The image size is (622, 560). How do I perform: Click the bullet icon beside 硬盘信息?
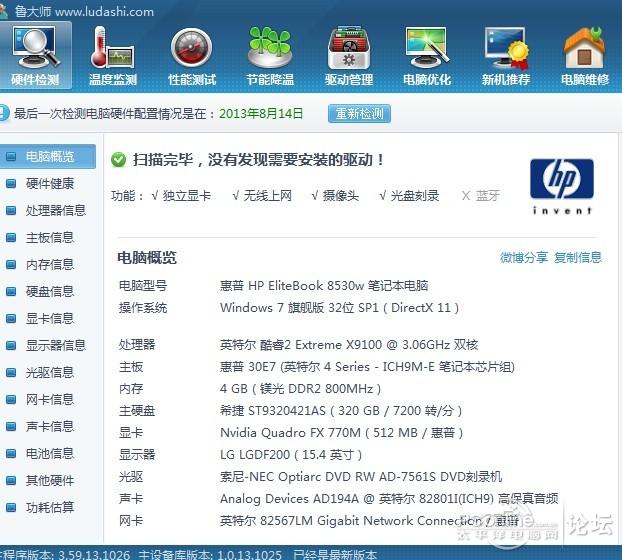click(11, 292)
